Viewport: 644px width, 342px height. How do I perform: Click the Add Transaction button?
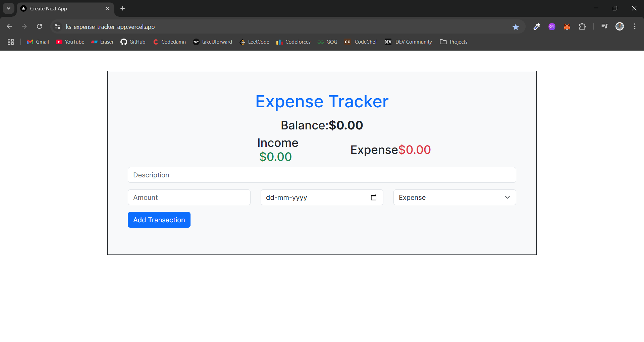tap(159, 220)
